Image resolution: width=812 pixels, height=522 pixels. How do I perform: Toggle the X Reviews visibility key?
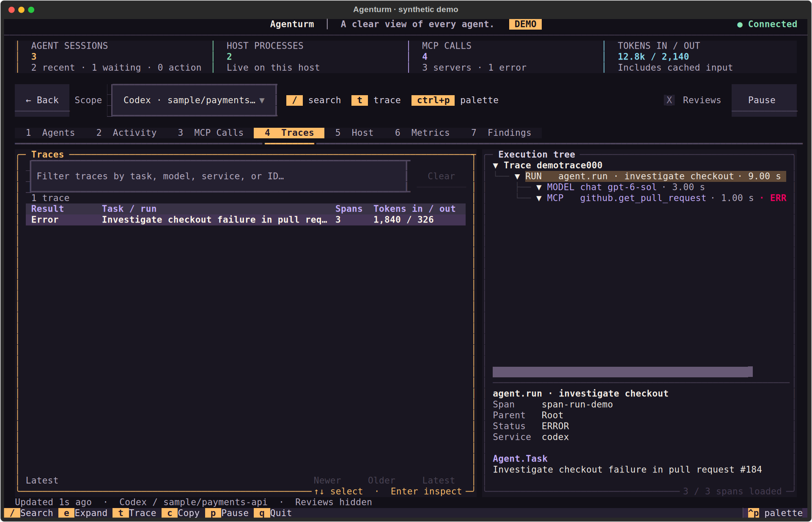tap(669, 100)
